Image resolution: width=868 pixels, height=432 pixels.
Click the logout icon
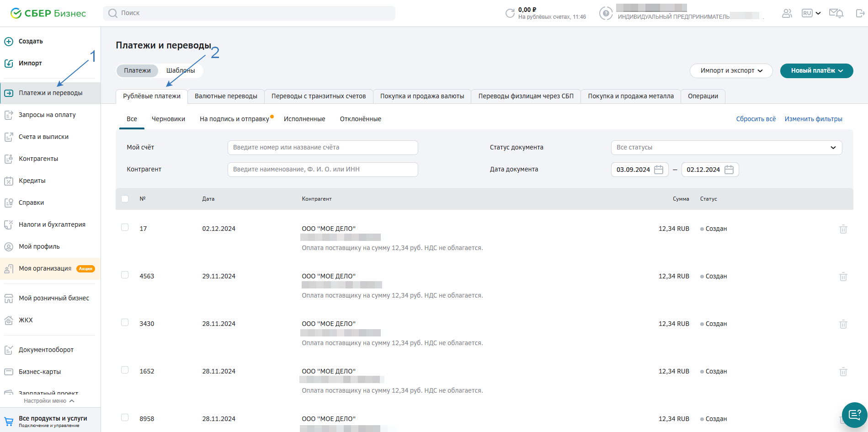point(860,13)
